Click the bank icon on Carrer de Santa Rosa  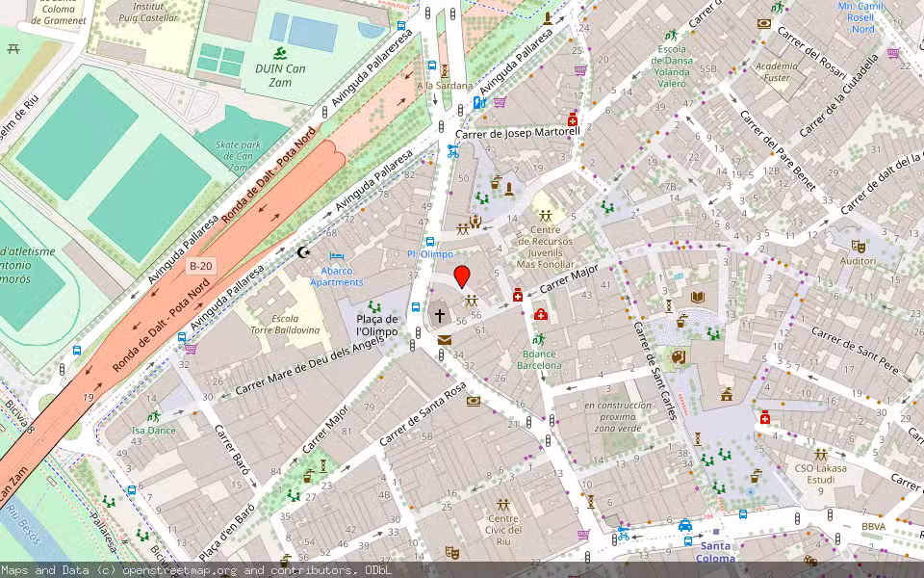tap(473, 402)
